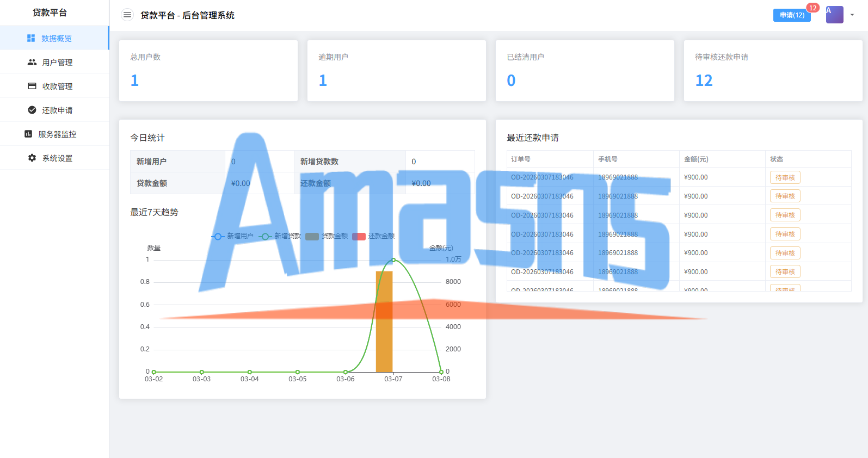Click the 新增贷款数 table cell
The image size is (868, 458).
pyautogui.click(x=350, y=162)
